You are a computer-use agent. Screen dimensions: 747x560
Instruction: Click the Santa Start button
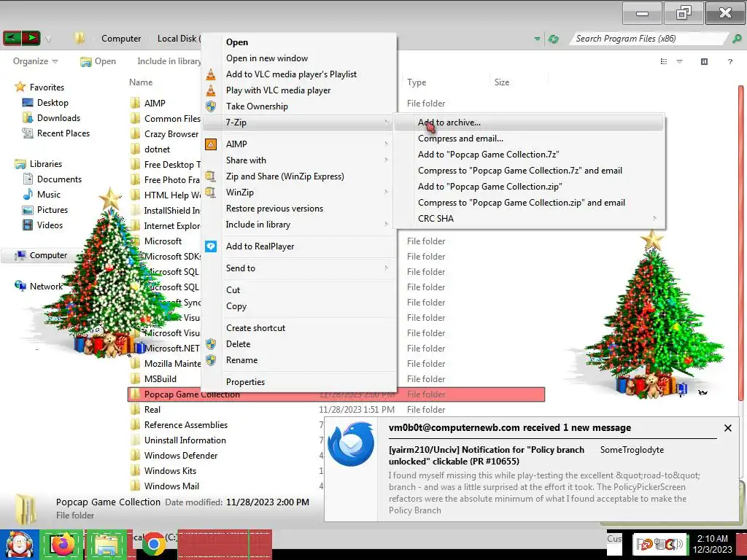click(x=20, y=545)
